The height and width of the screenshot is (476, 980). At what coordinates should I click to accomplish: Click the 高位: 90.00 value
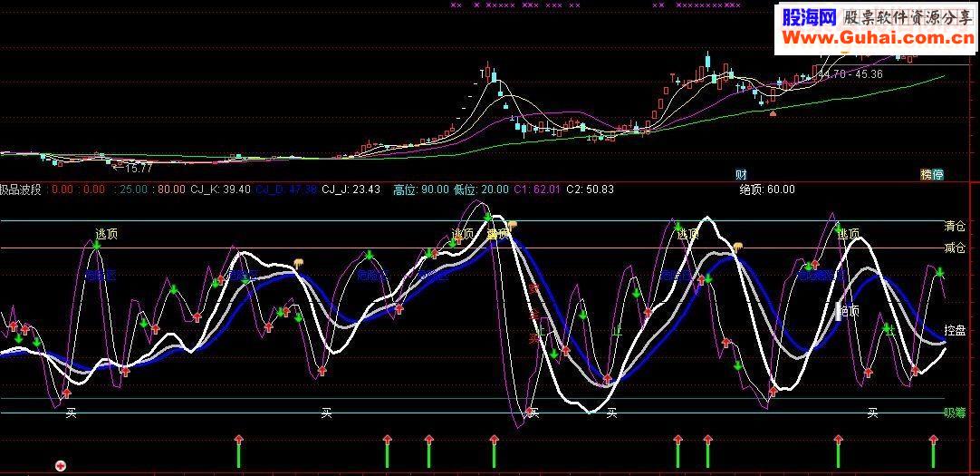click(420, 189)
